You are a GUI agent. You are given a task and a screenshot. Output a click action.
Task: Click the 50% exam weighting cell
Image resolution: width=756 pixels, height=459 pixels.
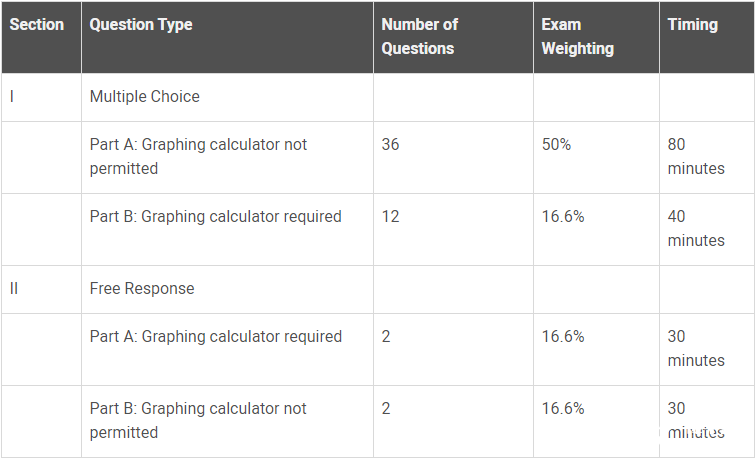point(557,145)
